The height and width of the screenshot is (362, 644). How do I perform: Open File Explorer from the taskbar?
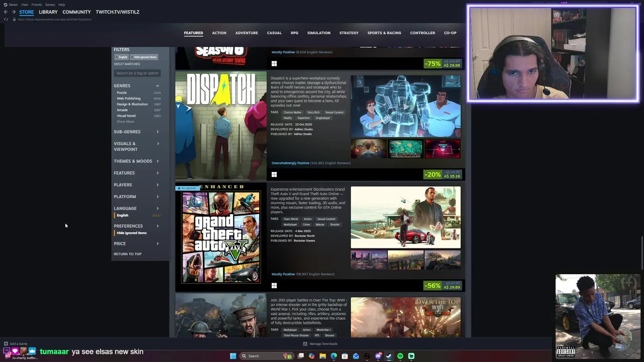pos(323,356)
